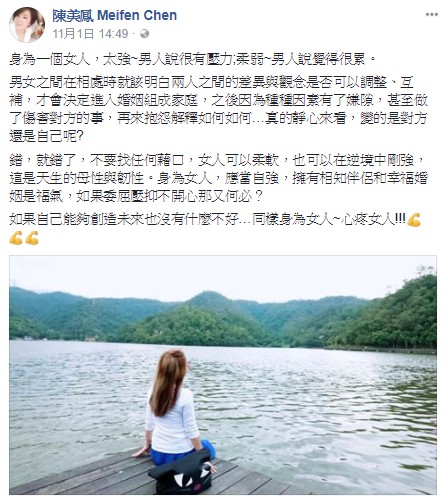
Task: Click the text 姻是福氣 in third paragraph
Action: tap(36, 197)
